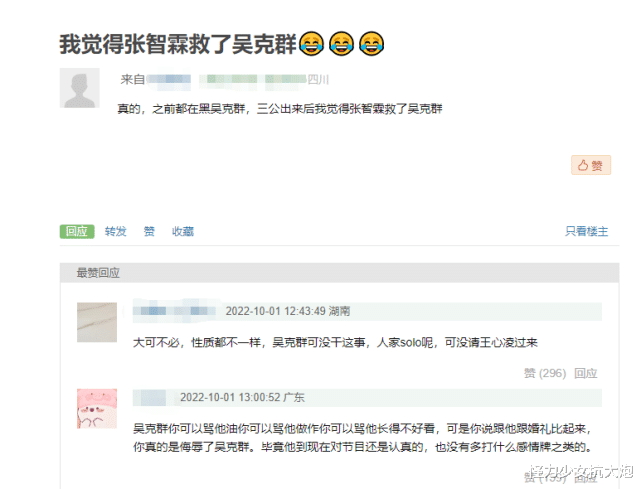Click the thumbs-up 赞 button on the post

591,165
